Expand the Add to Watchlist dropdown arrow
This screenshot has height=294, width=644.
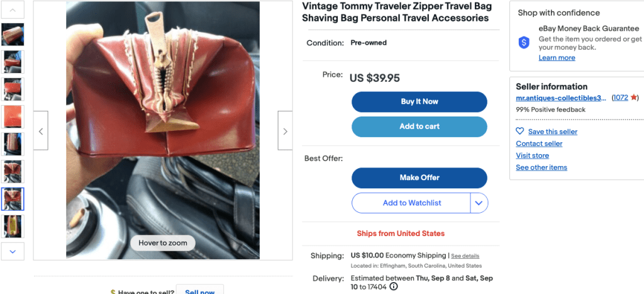(x=479, y=203)
